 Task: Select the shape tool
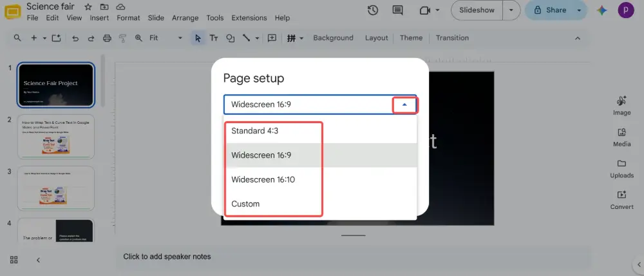(231, 38)
